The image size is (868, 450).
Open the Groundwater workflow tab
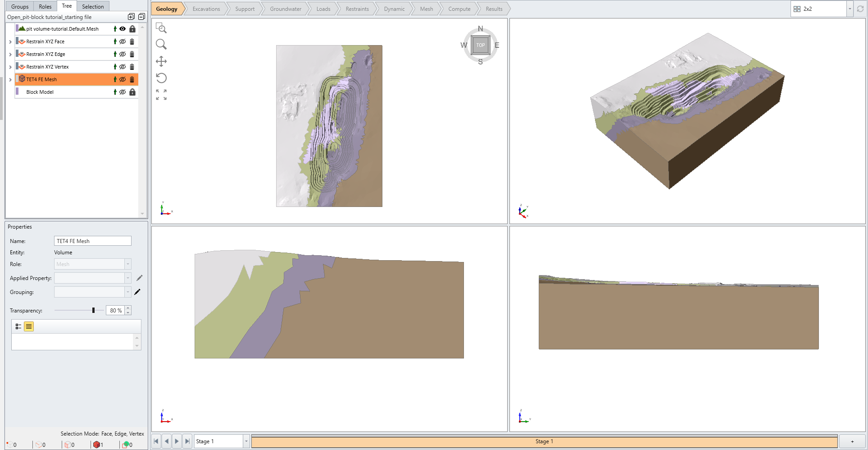click(286, 9)
